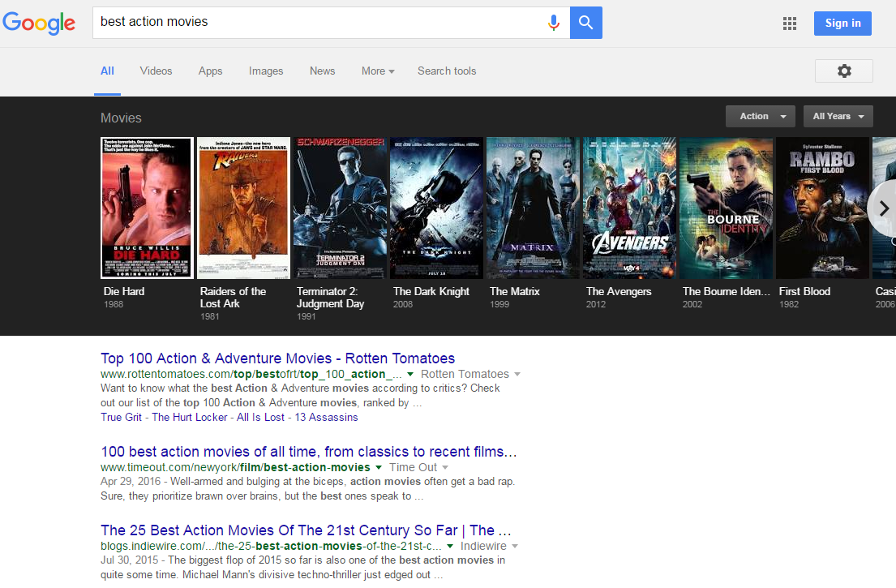Open the All Years dropdown
896x588 pixels.
(x=838, y=117)
